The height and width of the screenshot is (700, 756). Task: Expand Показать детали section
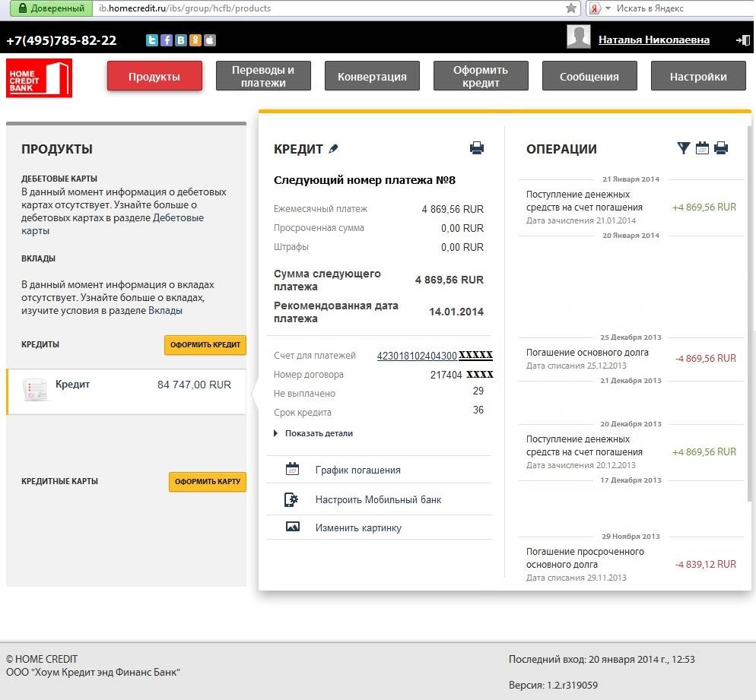pyautogui.click(x=318, y=433)
